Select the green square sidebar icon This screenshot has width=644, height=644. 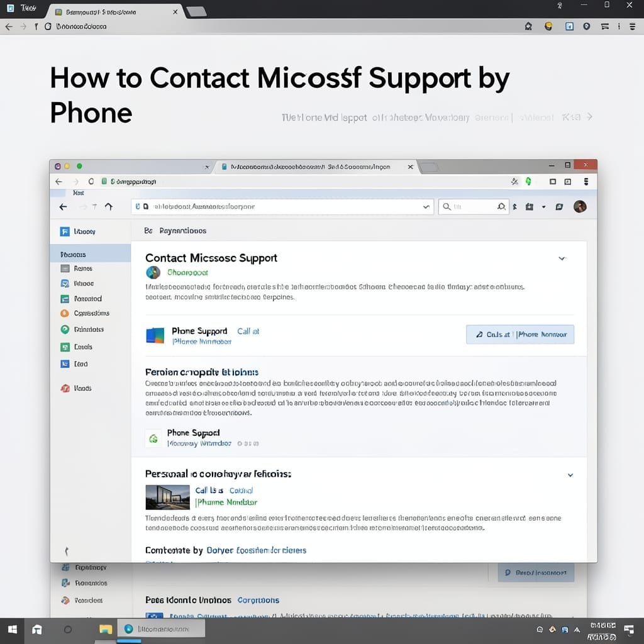[65, 347]
